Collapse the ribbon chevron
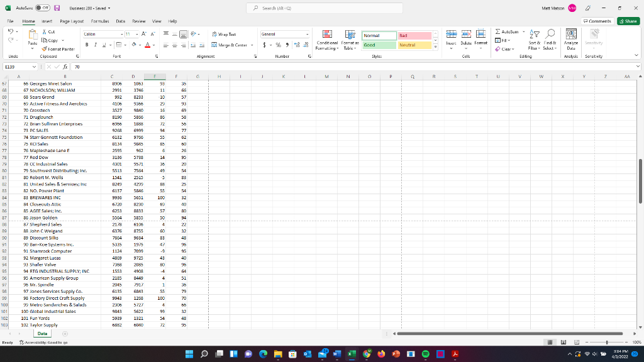The height and width of the screenshot is (362, 644). 636,55
